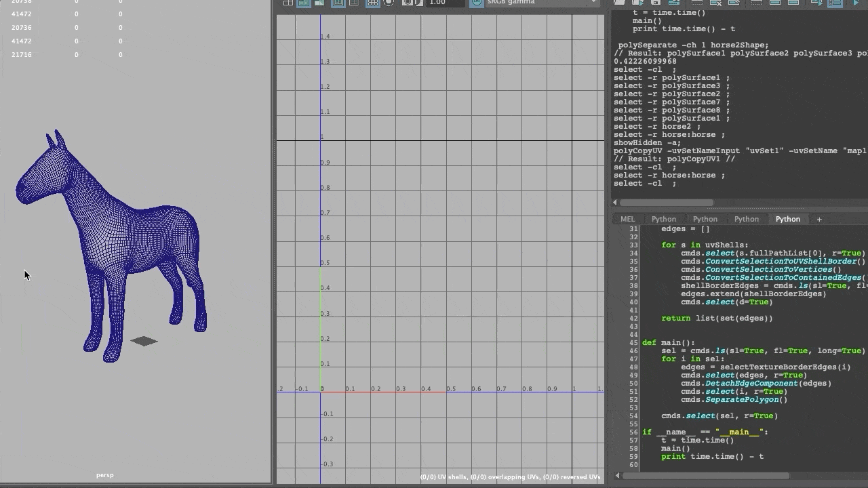The width and height of the screenshot is (868, 488).
Task: Click the history pane scroll-left arrow
Action: [615, 202]
